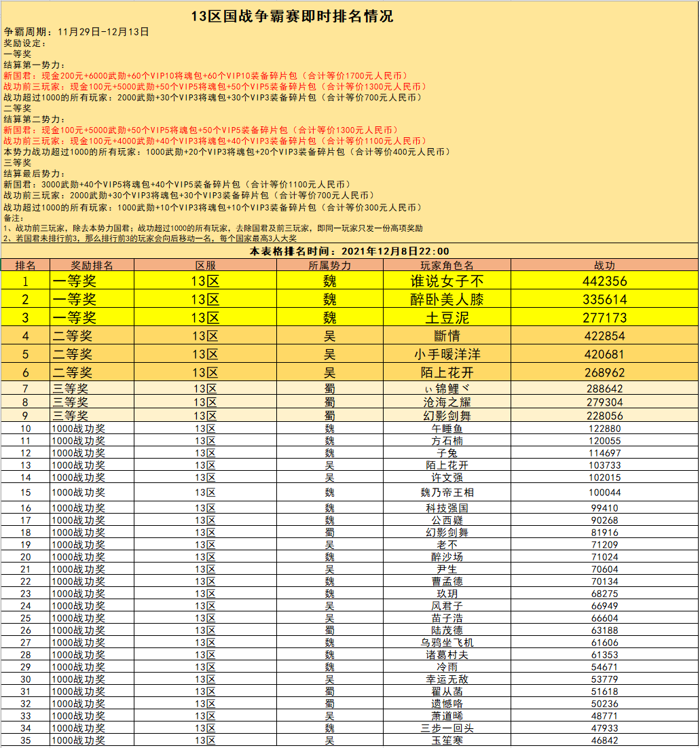This screenshot has width=700, height=748.
Task: Select player name ι锦鲤ヾ
Action: click(x=447, y=389)
